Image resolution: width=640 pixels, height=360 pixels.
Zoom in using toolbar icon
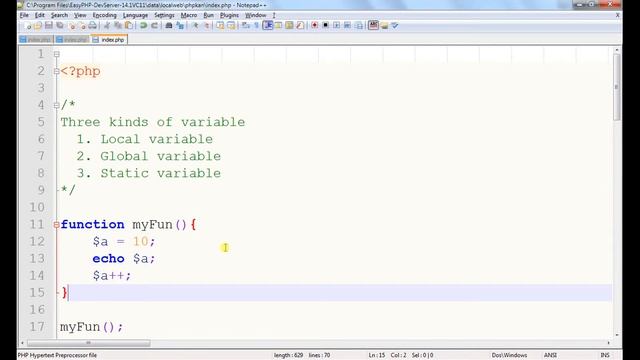click(195, 26)
